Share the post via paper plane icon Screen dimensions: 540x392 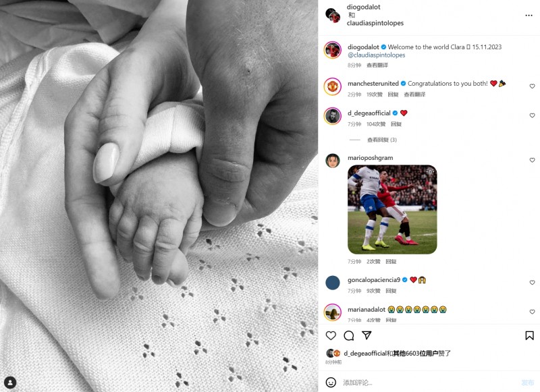point(367,335)
